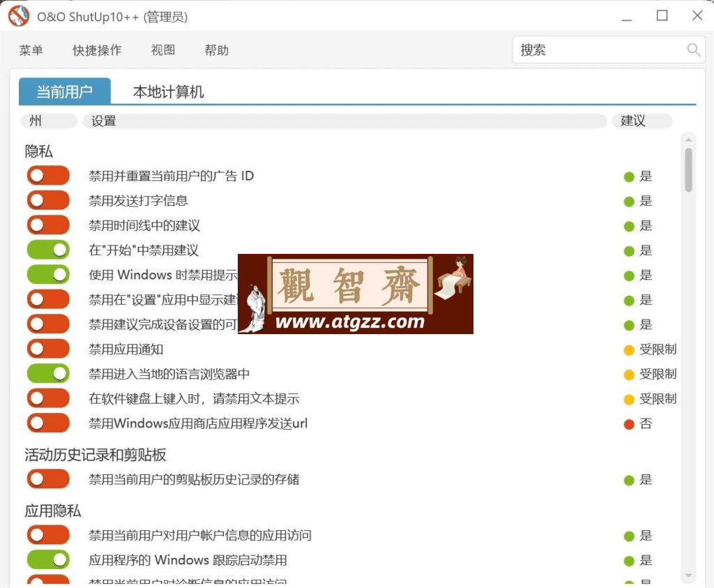
Task: Turn off 使用 Windows 时禁用提示 switch
Action: tap(48, 274)
